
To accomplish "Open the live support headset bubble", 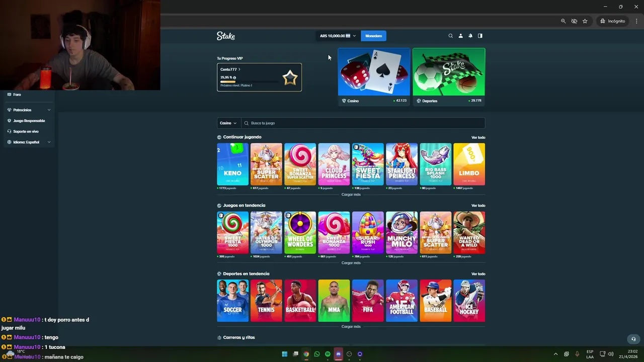I will point(633,339).
